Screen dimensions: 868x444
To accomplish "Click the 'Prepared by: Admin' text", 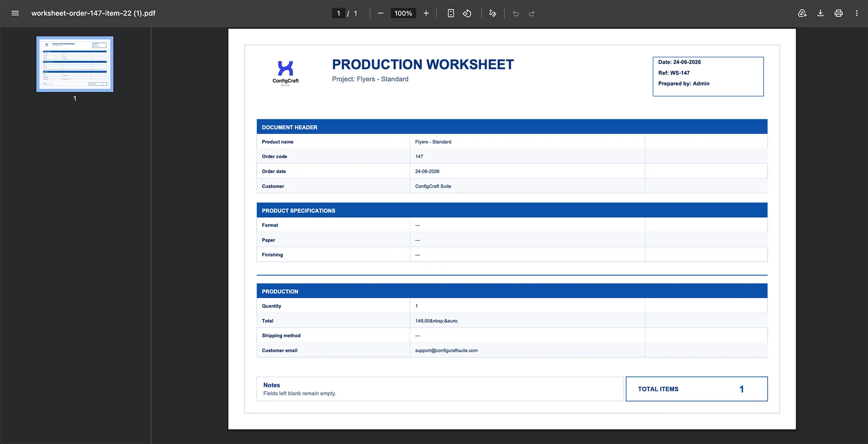I will click(684, 84).
